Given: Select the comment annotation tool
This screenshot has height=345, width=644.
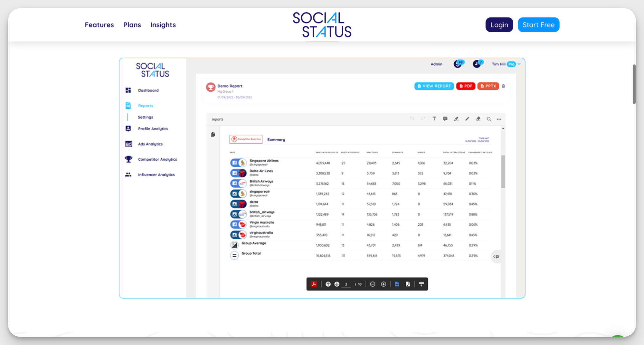Looking at the screenshot, I should point(445,119).
